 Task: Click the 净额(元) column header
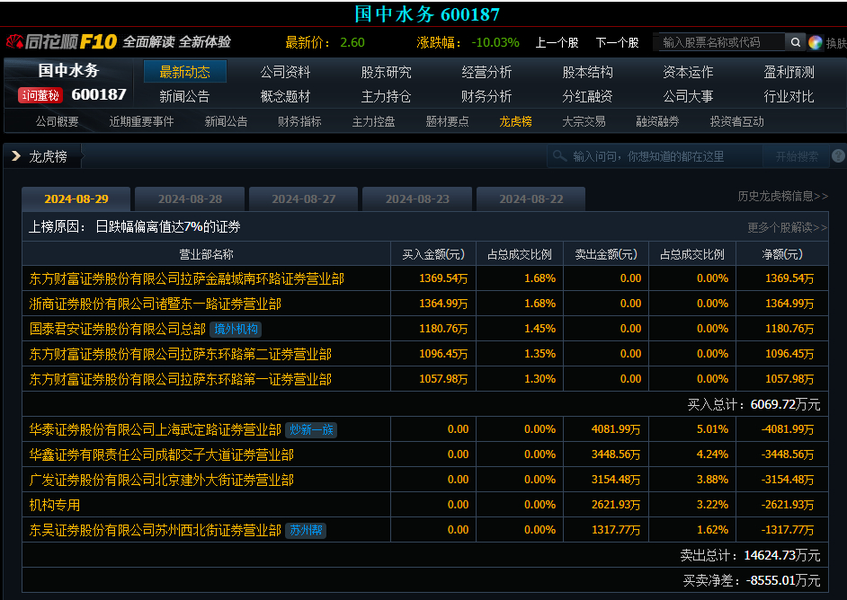click(x=782, y=254)
